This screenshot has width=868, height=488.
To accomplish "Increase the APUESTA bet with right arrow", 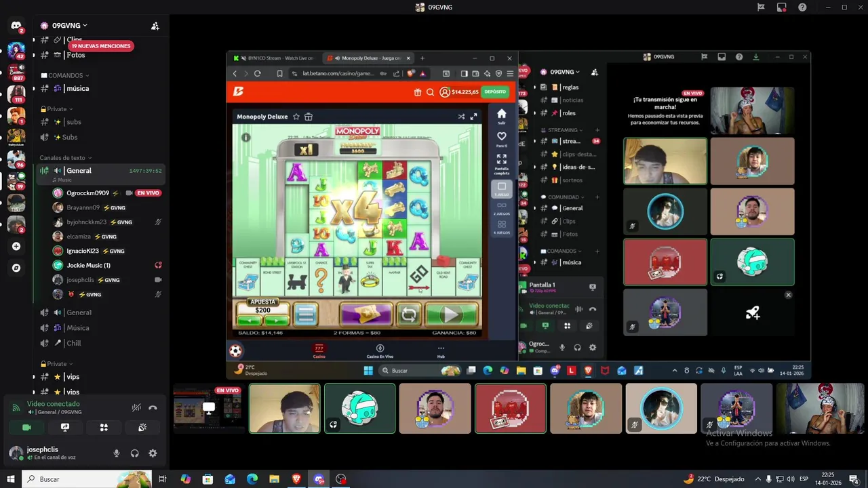I will click(x=276, y=320).
